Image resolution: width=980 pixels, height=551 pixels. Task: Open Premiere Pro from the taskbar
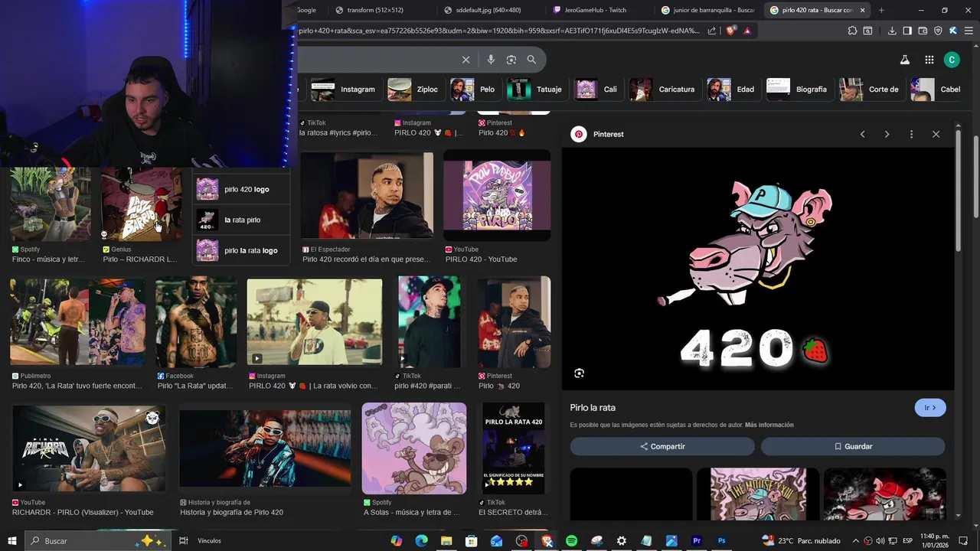697,541
